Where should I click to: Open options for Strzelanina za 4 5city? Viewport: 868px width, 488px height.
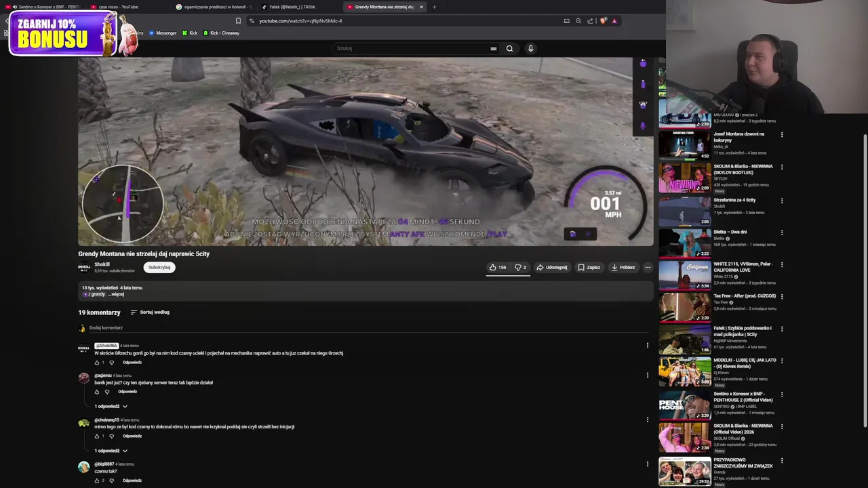782,201
